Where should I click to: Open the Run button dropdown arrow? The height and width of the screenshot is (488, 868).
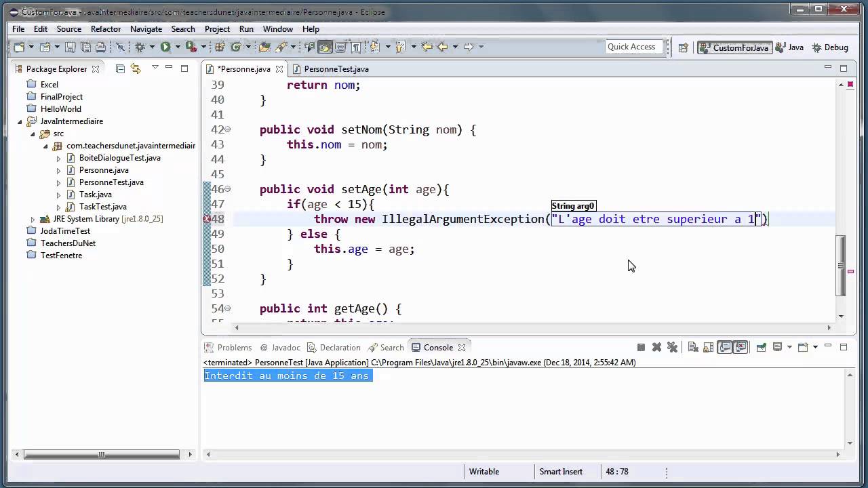tap(178, 47)
